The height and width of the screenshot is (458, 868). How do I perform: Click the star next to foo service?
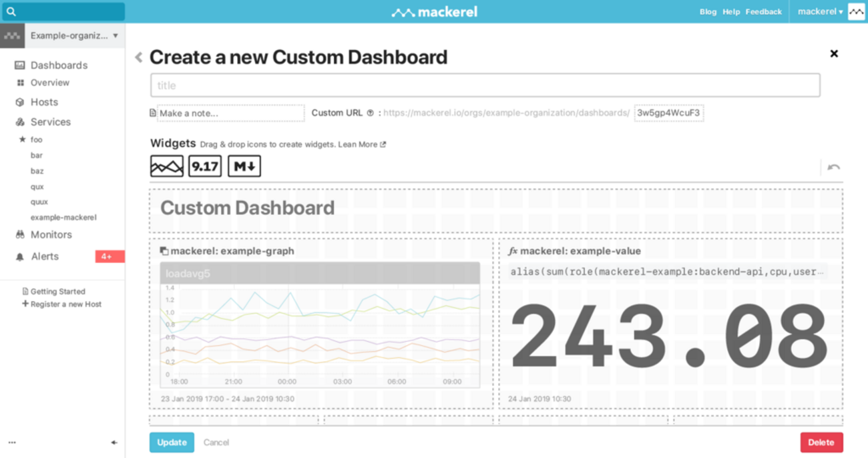click(22, 140)
